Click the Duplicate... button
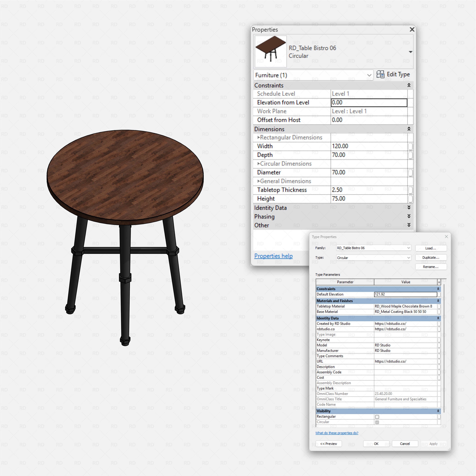476x476 pixels. (431, 257)
